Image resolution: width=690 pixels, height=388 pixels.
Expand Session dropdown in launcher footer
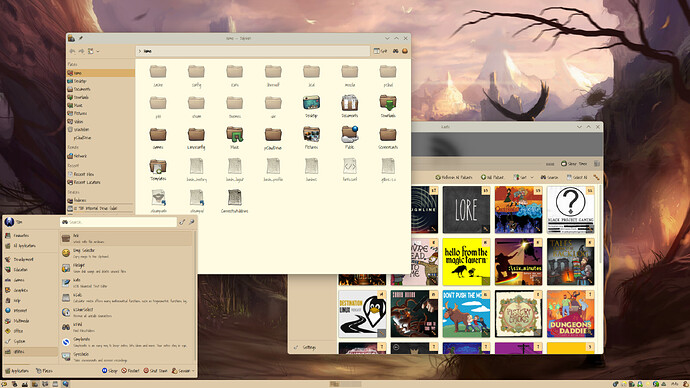coord(183,371)
